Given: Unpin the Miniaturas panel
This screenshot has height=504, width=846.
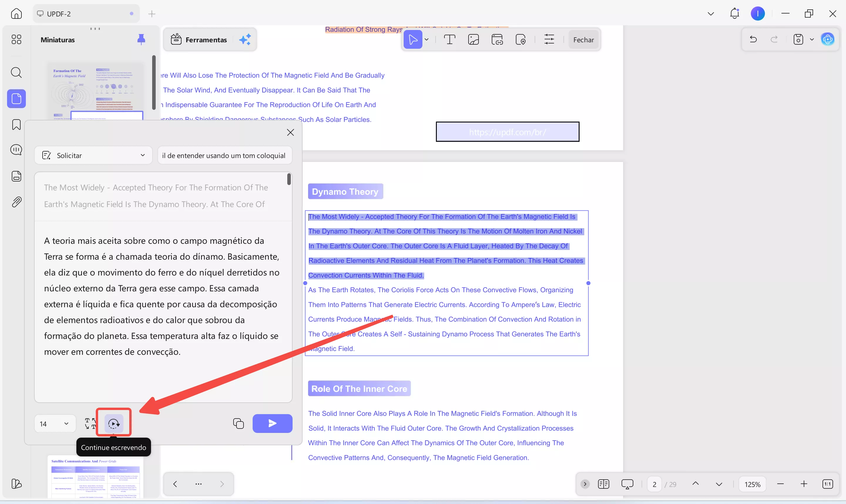Looking at the screenshot, I should [x=141, y=40].
